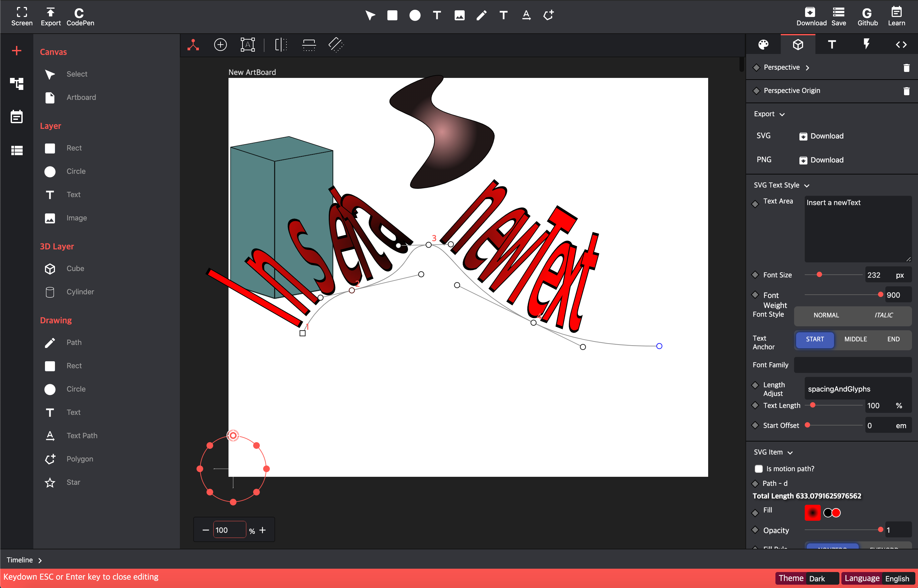
Task: Delete the Perspective property with trash icon
Action: [x=906, y=68]
